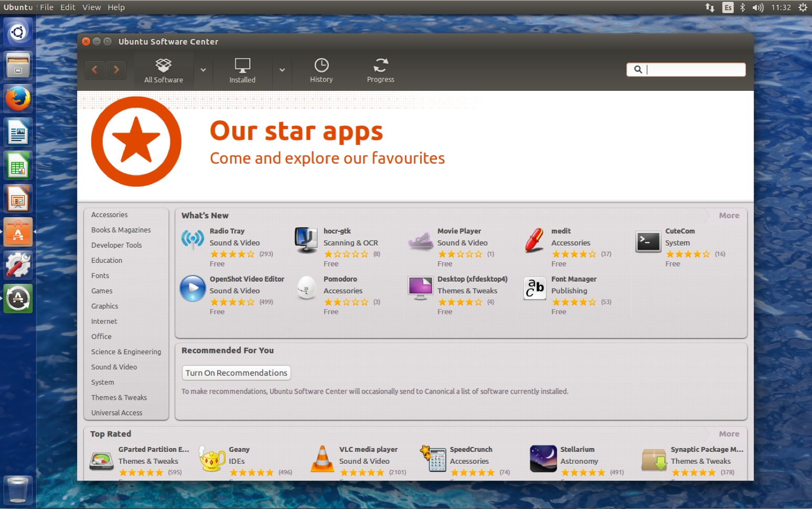Screen dimensions: 812x509
Task: Click Turn On Recommendations button
Action: 236,373
